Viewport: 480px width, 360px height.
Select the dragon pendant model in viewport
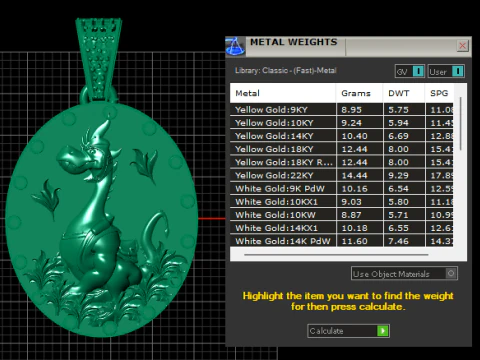click(x=102, y=220)
